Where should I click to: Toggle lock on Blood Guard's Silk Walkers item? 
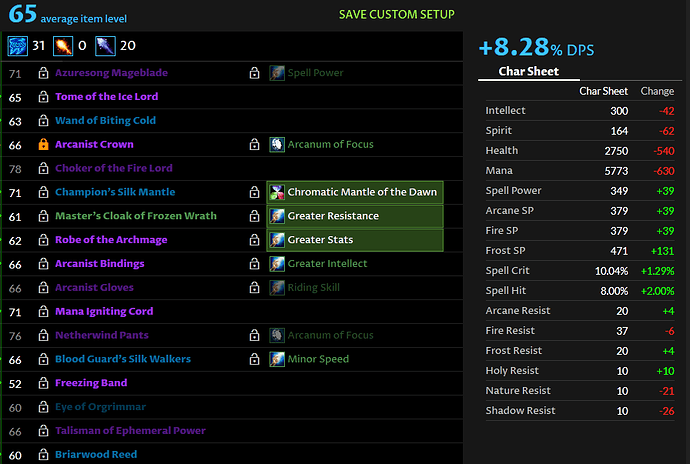point(43,359)
